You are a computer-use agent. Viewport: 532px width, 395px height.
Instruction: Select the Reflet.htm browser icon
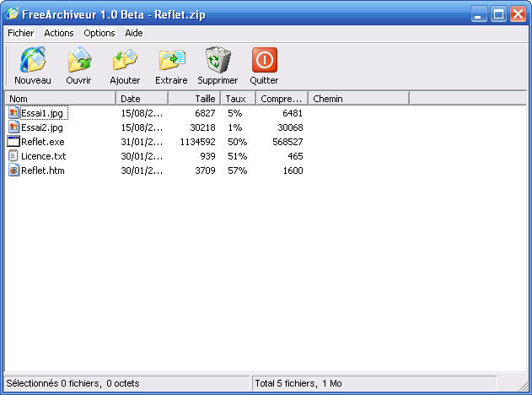point(13,170)
